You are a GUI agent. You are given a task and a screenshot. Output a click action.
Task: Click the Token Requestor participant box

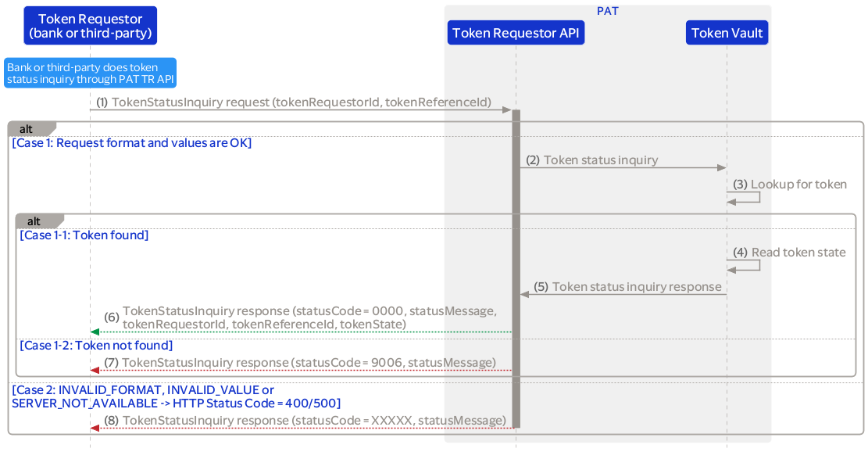[90, 26]
